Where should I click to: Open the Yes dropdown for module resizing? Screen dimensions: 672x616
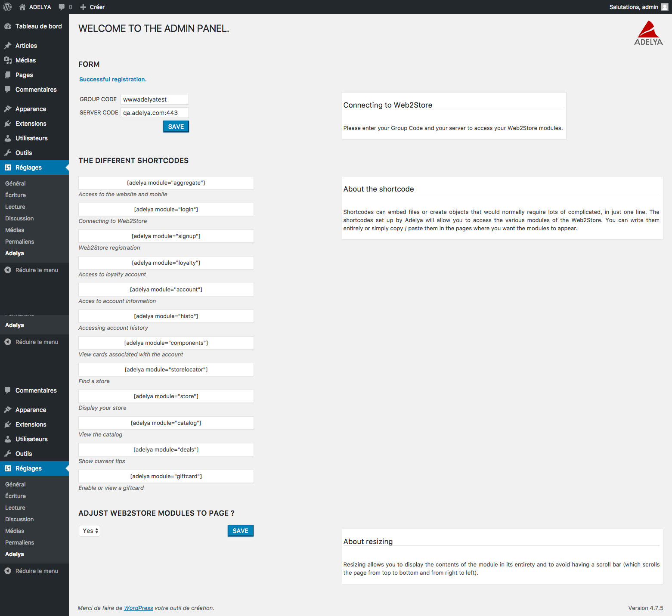pos(90,531)
